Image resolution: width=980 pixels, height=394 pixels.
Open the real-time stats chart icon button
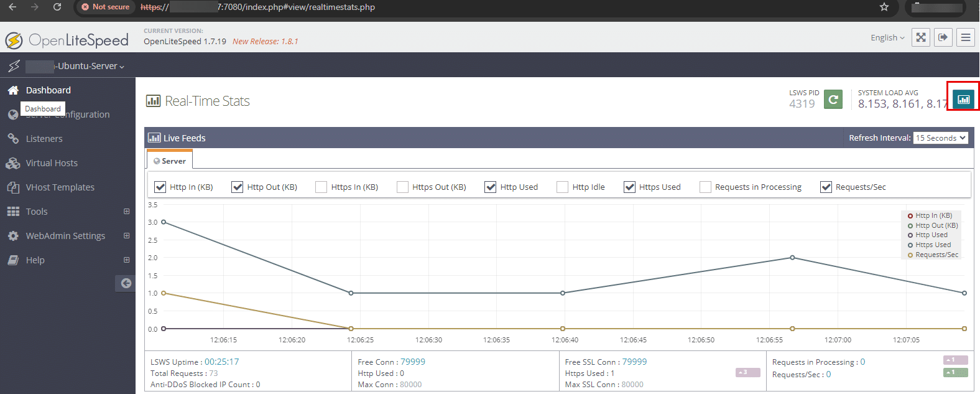963,99
